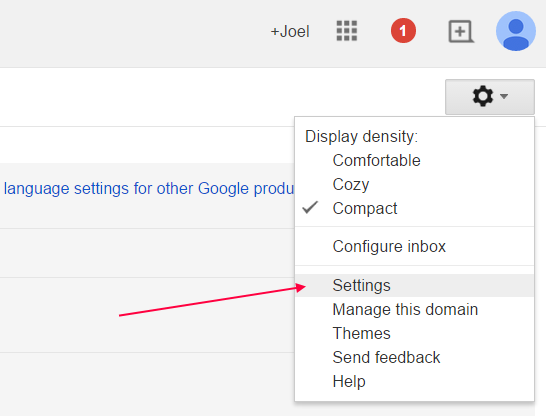Click the +Joel profile link
This screenshot has height=416, width=546.
290,32
